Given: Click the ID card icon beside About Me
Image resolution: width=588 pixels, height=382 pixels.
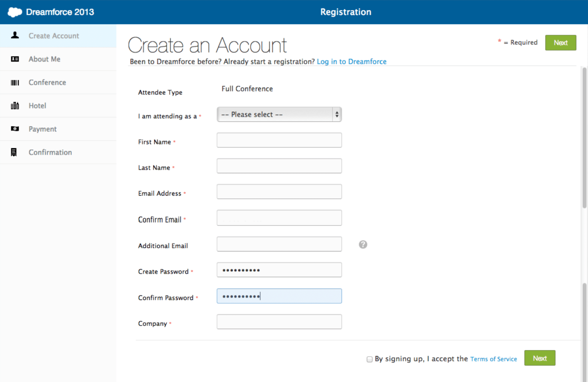Looking at the screenshot, I should pos(15,59).
